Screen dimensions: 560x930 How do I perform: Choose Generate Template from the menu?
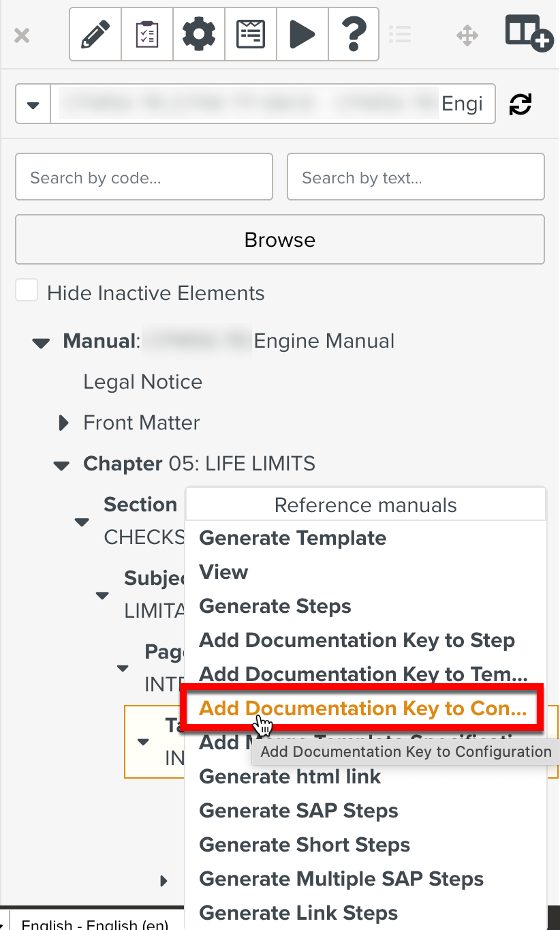[292, 538]
